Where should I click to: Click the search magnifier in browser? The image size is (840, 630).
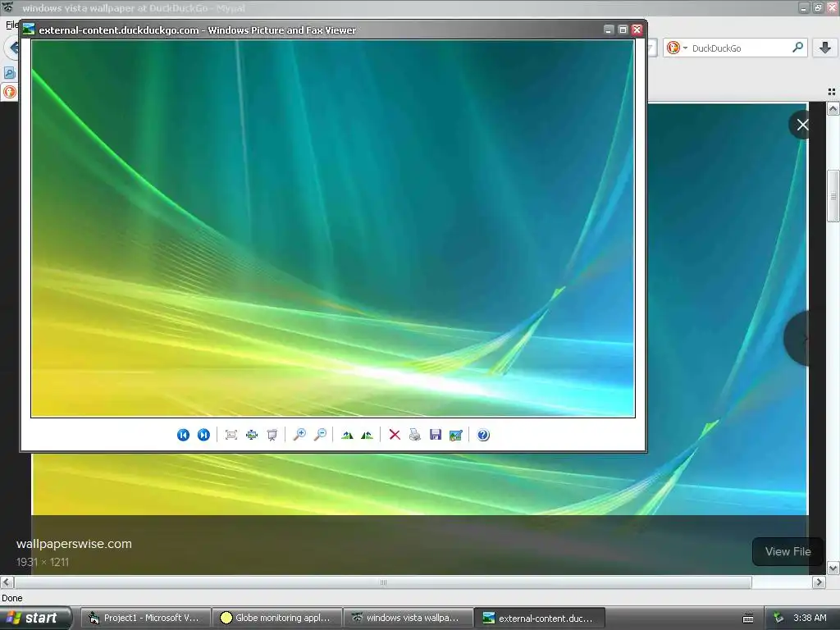[x=797, y=48]
